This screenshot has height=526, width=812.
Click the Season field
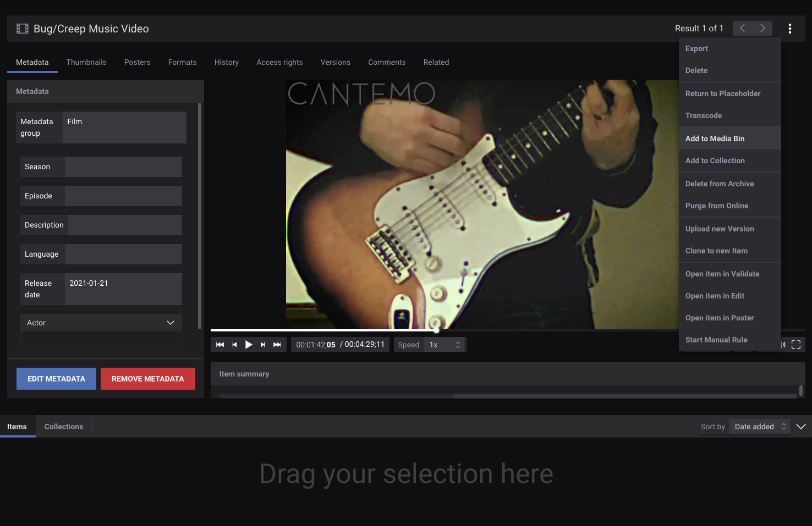(123, 167)
